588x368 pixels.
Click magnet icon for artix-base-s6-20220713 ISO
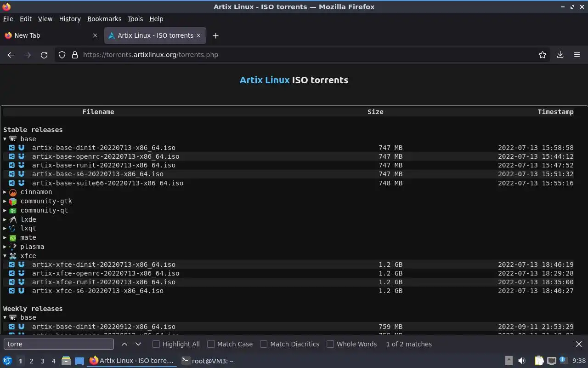point(21,174)
